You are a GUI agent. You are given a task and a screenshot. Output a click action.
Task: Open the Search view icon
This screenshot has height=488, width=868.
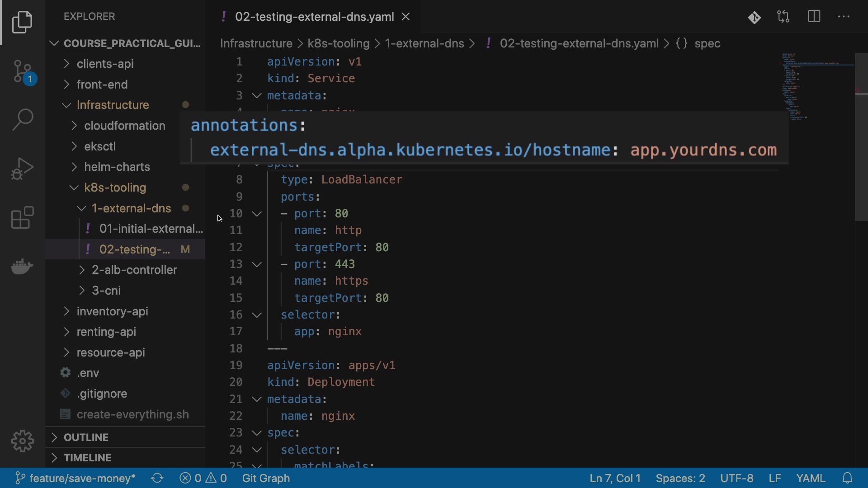pos(22,120)
